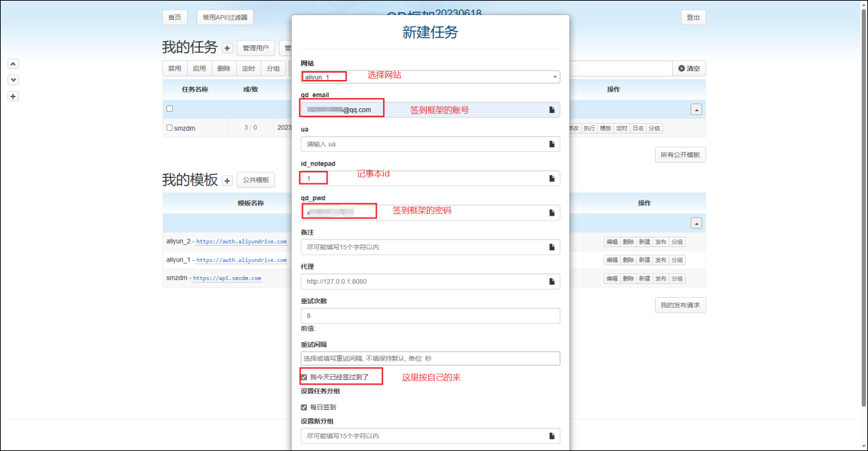This screenshot has height=451, width=868.
Task: Click file icon in id_notepad field
Action: point(551,179)
